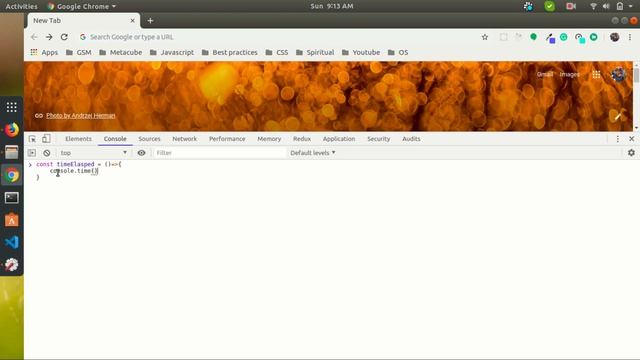Open the Application tab
640x360 pixels.
(x=339, y=139)
